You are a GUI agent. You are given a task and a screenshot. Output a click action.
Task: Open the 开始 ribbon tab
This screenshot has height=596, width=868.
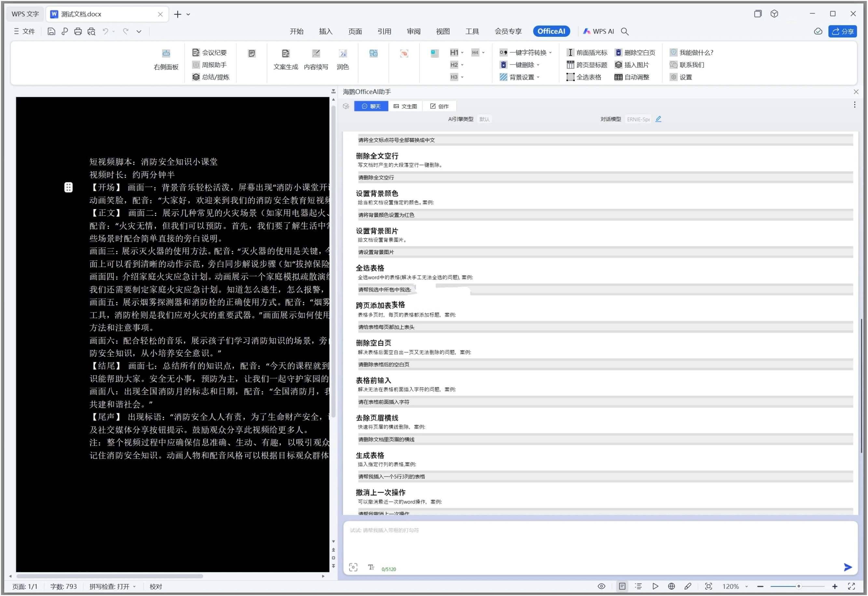tap(296, 31)
